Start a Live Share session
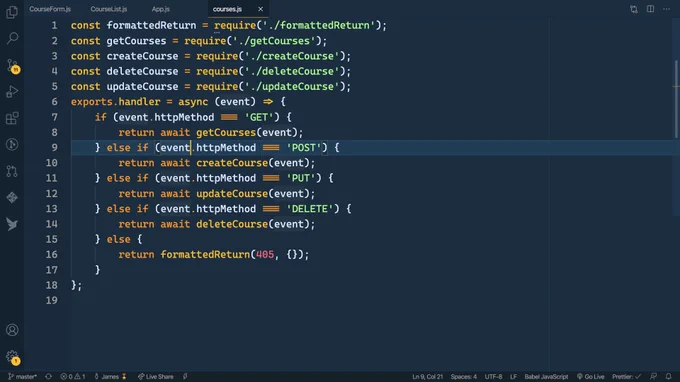Screen dimensions: 680x382 [x=156, y=376]
